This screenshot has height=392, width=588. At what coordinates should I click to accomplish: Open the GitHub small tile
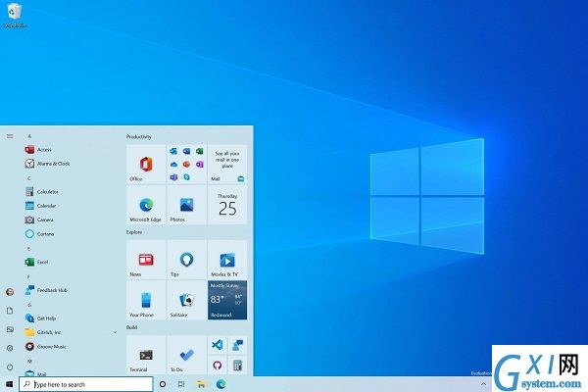click(218, 365)
